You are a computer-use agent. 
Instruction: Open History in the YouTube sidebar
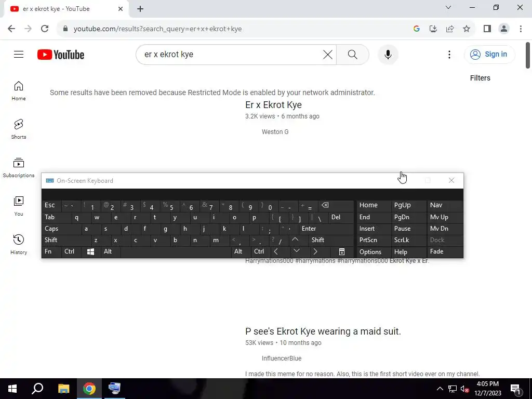point(19,244)
